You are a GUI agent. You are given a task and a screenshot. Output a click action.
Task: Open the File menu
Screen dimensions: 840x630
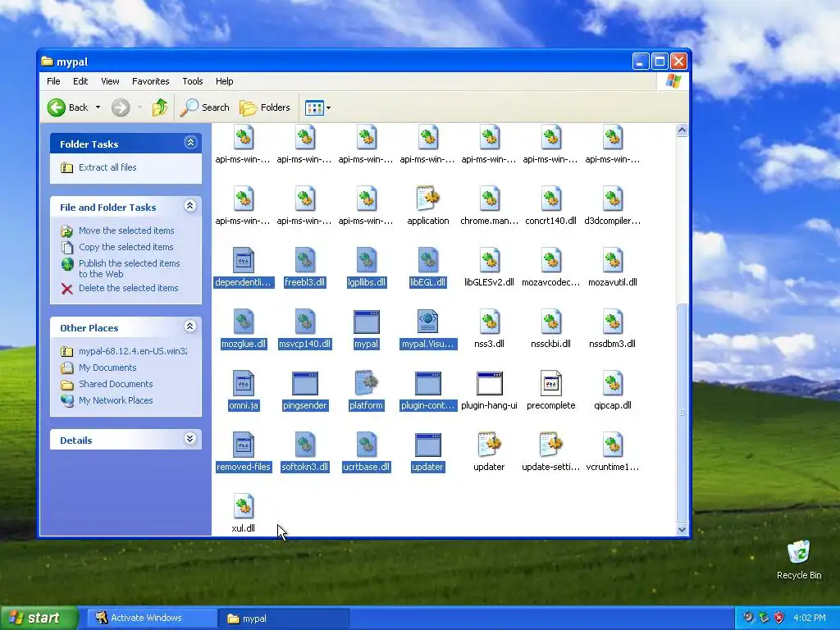[x=53, y=81]
